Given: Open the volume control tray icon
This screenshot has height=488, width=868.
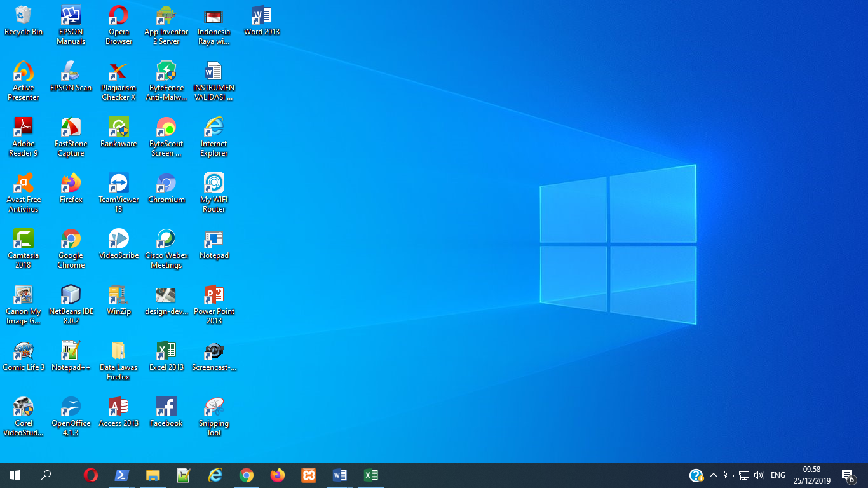Looking at the screenshot, I should coord(759,475).
